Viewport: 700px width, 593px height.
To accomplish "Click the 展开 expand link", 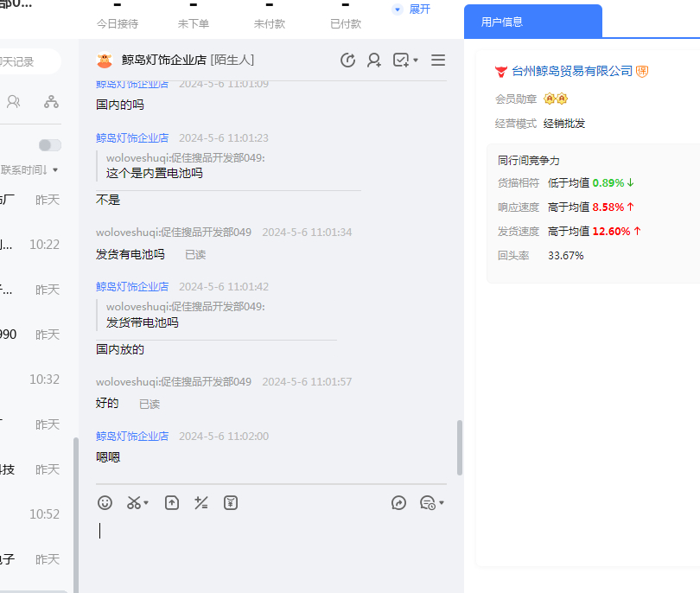I will tap(419, 9).
